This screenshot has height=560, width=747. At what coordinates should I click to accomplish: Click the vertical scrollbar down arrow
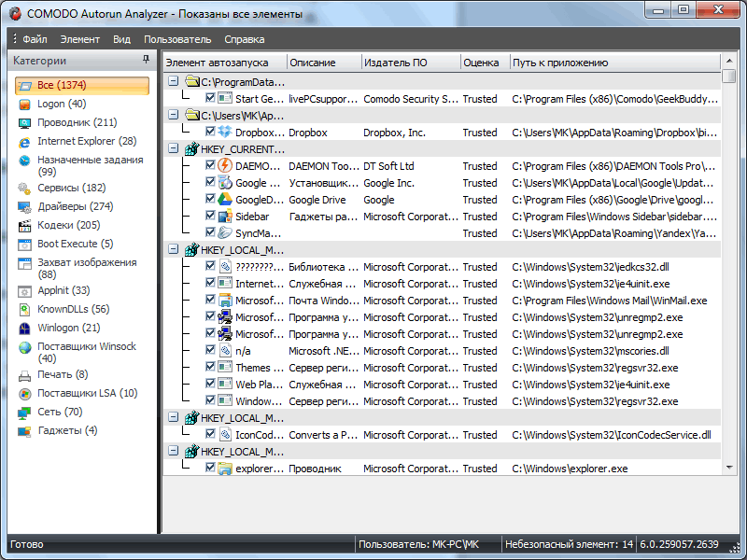pyautogui.click(x=728, y=468)
